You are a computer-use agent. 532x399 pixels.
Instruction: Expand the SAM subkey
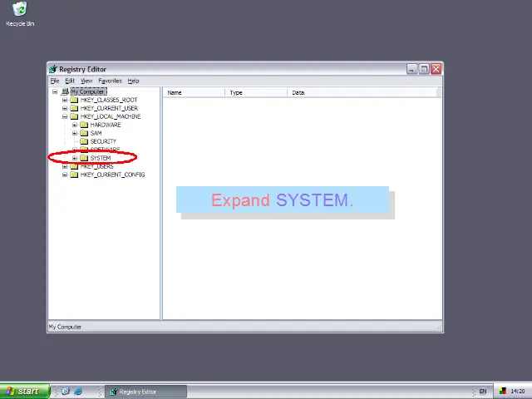coord(75,133)
